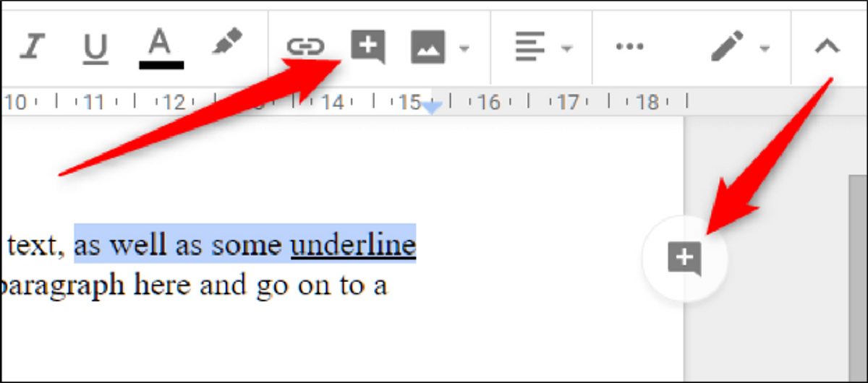Click the ruler at mark 17
The width and height of the screenshot is (868, 383).
click(569, 103)
